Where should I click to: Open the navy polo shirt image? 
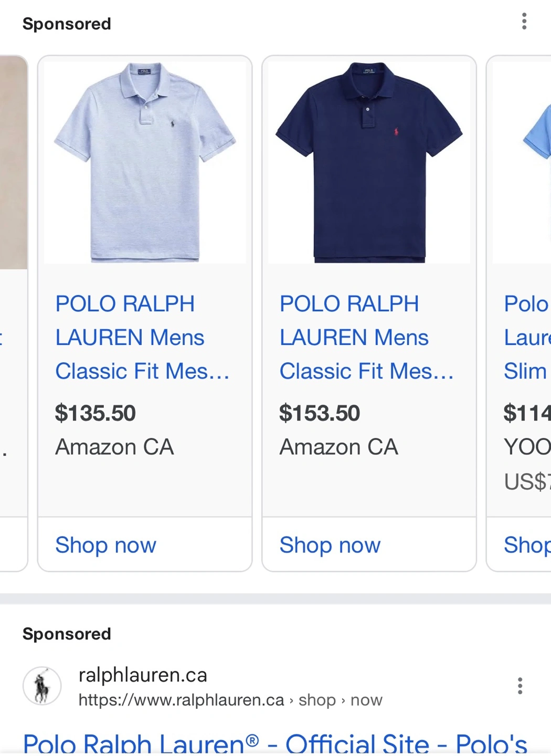(x=369, y=162)
